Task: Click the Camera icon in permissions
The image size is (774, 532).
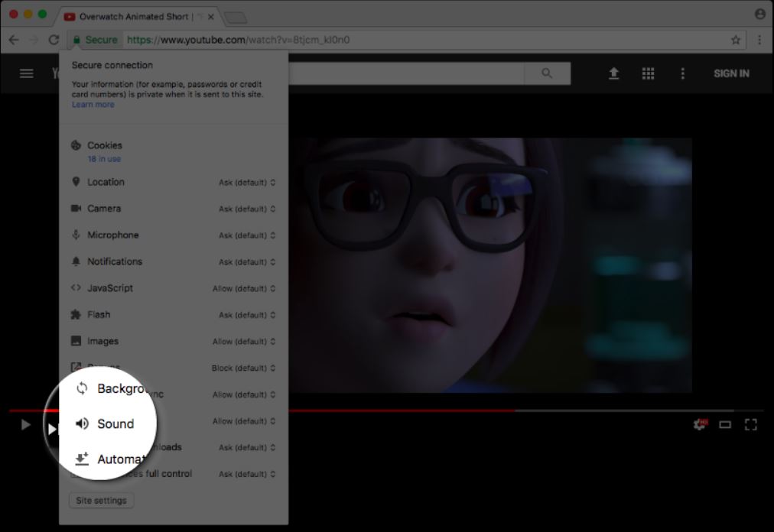Action: [76, 208]
